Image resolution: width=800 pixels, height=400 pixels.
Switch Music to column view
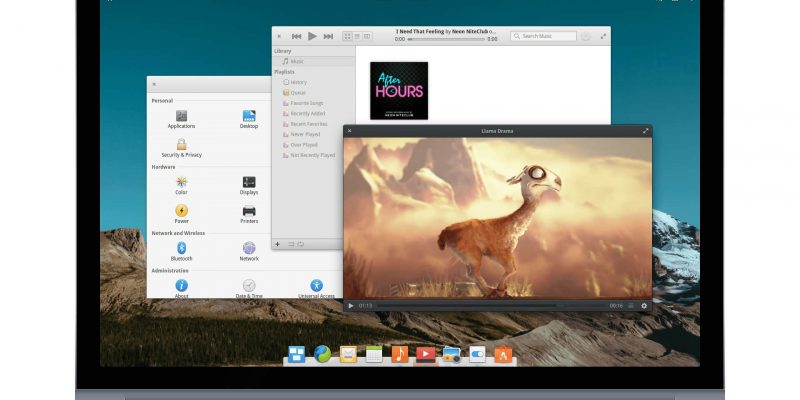[x=367, y=36]
